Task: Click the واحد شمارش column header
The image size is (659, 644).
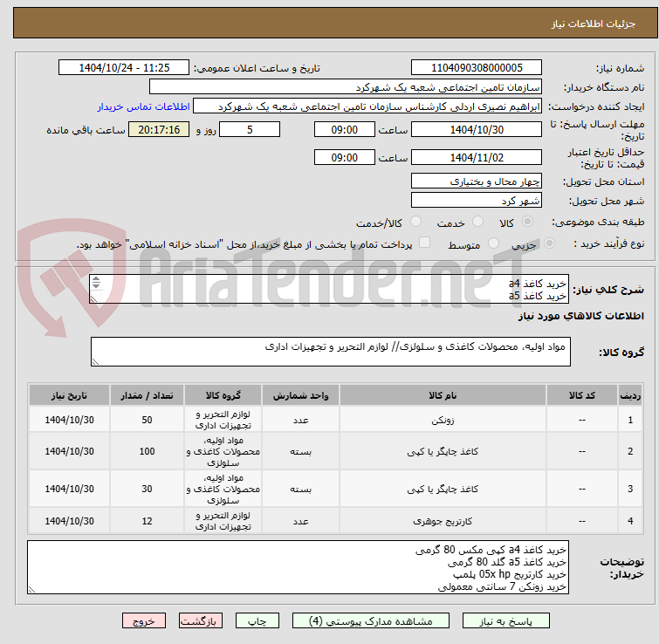Action: pyautogui.click(x=300, y=395)
